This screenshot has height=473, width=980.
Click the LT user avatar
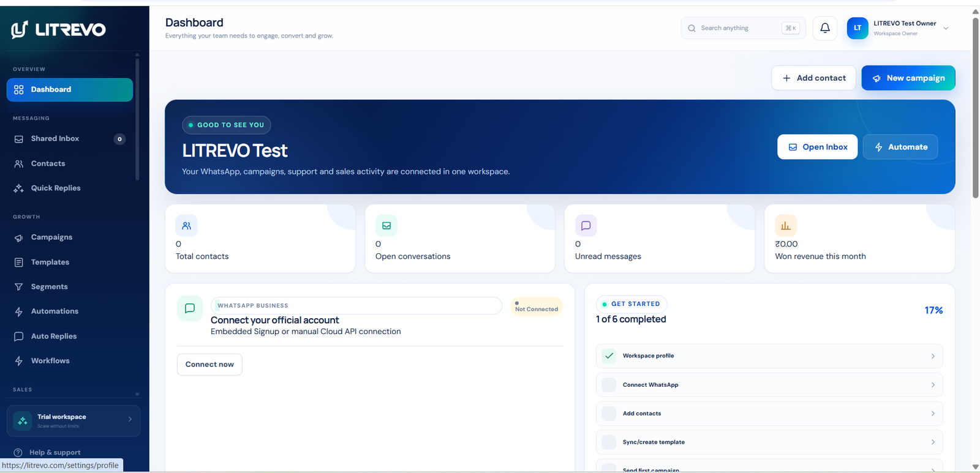(x=858, y=28)
